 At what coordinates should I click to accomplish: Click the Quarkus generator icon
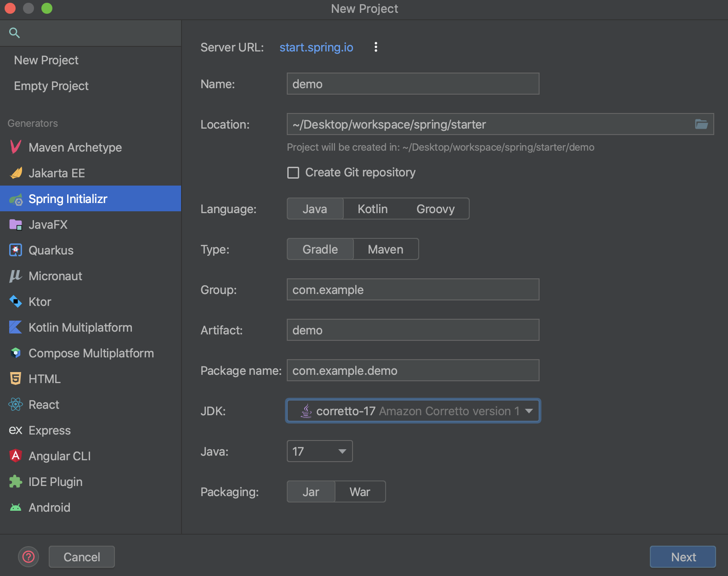(16, 250)
